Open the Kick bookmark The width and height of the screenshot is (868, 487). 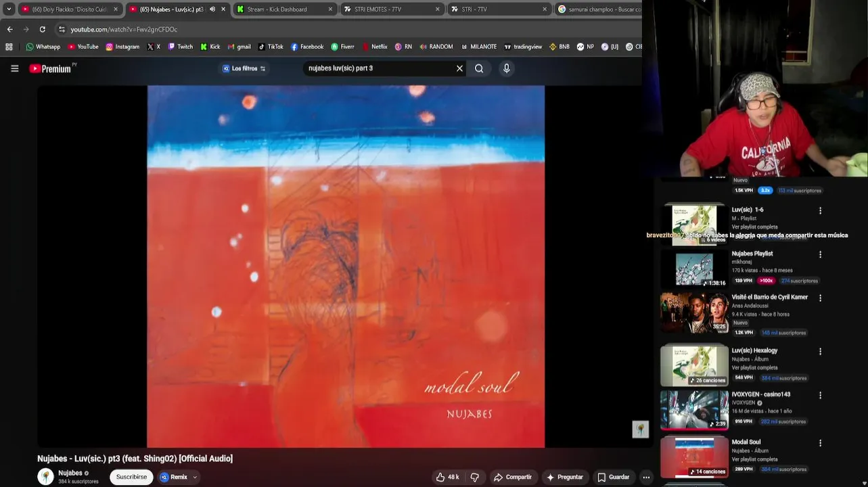point(210,47)
